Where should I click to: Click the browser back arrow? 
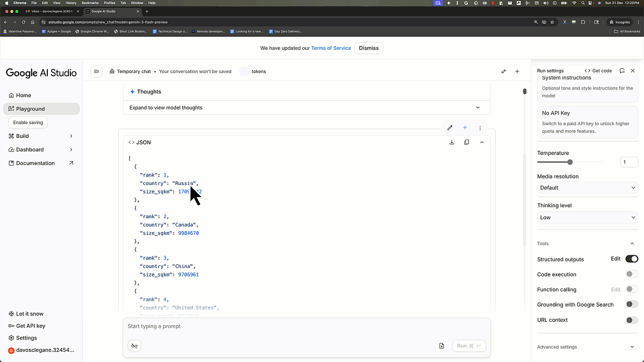[x=6, y=22]
